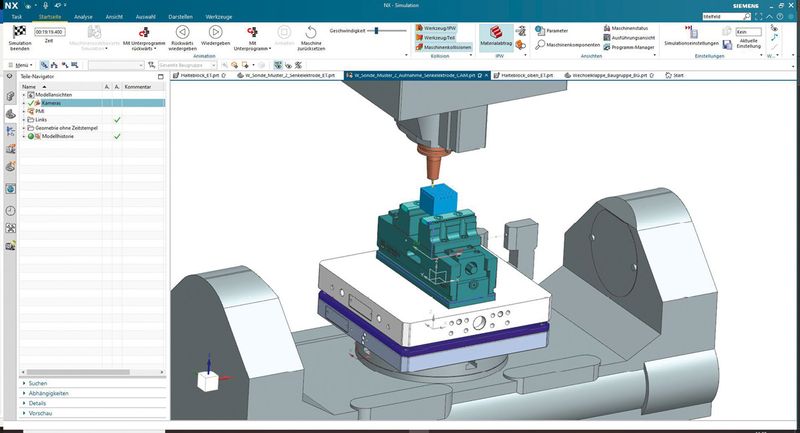Image resolution: width=800 pixels, height=433 pixels.
Task: Switch to the Werkzeuge ribbon tab
Action: click(x=219, y=17)
